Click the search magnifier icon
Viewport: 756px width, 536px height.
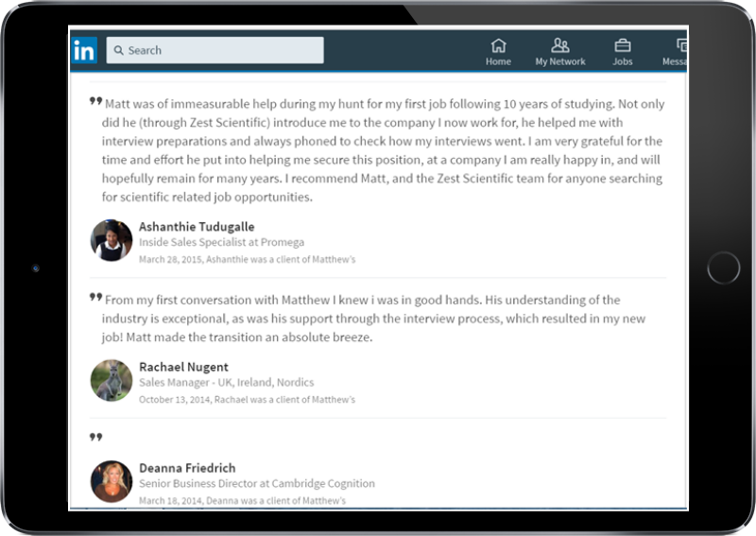click(x=119, y=50)
